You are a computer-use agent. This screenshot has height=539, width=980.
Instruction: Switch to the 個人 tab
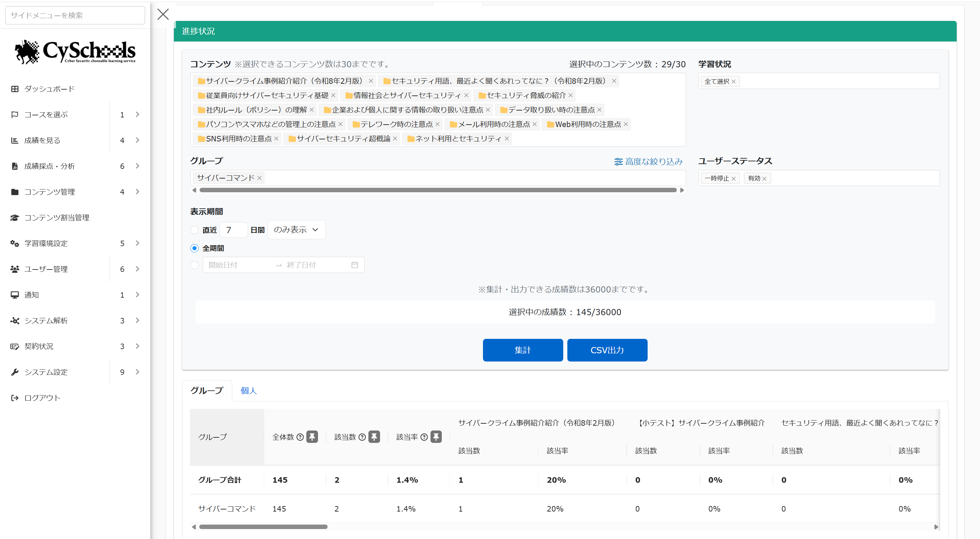point(249,391)
